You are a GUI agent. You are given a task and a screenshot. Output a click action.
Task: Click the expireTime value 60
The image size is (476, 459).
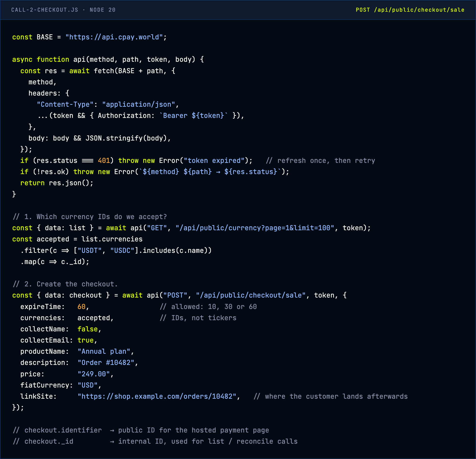tap(81, 307)
